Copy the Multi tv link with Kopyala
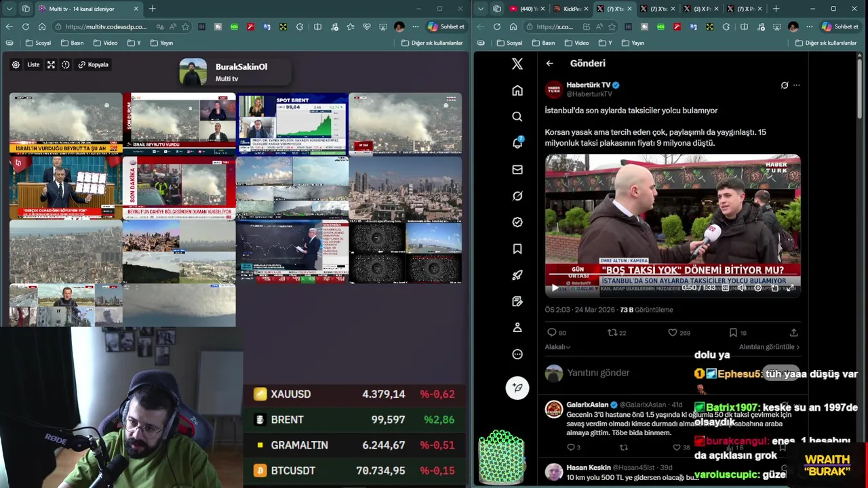This screenshot has height=488, width=868. [x=94, y=64]
